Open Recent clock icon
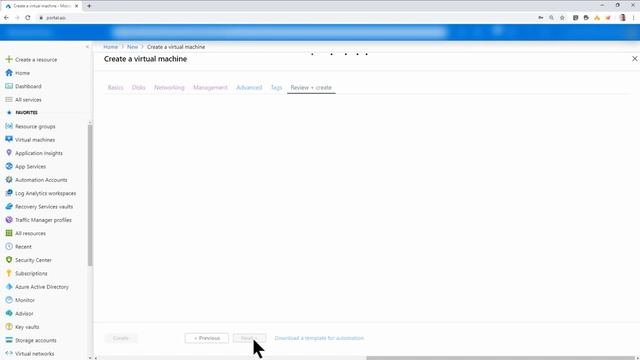This screenshot has width=640, height=360. [9, 247]
